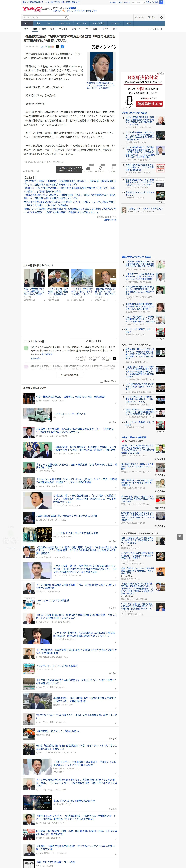
Task: Share article on Facebook icon
Action: coord(62,47)
